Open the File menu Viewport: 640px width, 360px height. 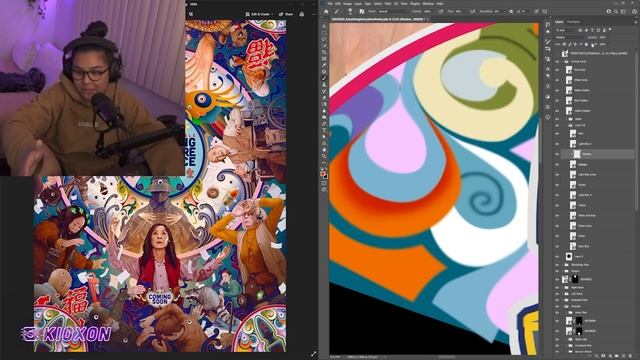[x=330, y=4]
